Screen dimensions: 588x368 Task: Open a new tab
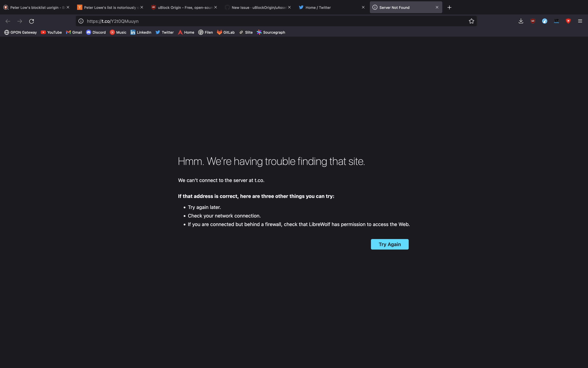coord(450,8)
